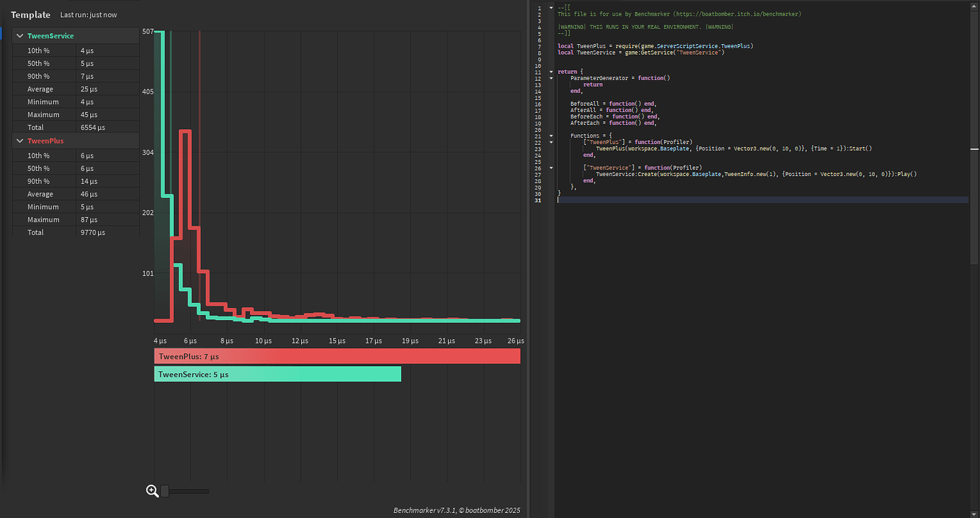980x518 pixels.
Task: Click the TweenService:Create(...):Play() code line
Action: (x=756, y=174)
